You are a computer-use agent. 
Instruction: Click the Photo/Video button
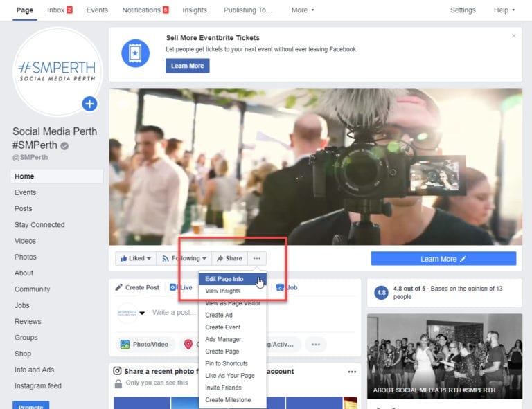point(145,344)
